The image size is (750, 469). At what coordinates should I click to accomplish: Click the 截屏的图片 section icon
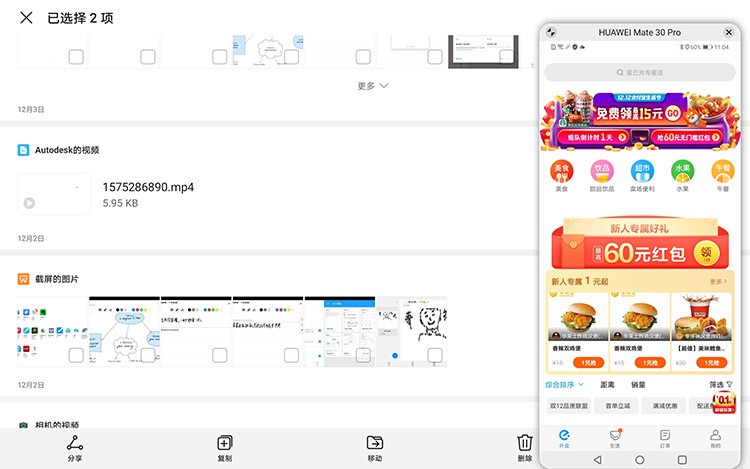[x=23, y=279]
